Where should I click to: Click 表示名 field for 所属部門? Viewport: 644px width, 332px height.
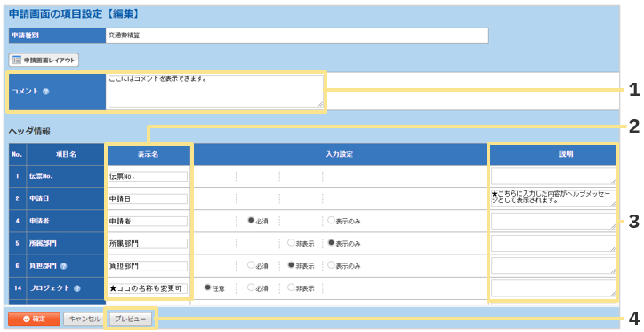coord(148,243)
